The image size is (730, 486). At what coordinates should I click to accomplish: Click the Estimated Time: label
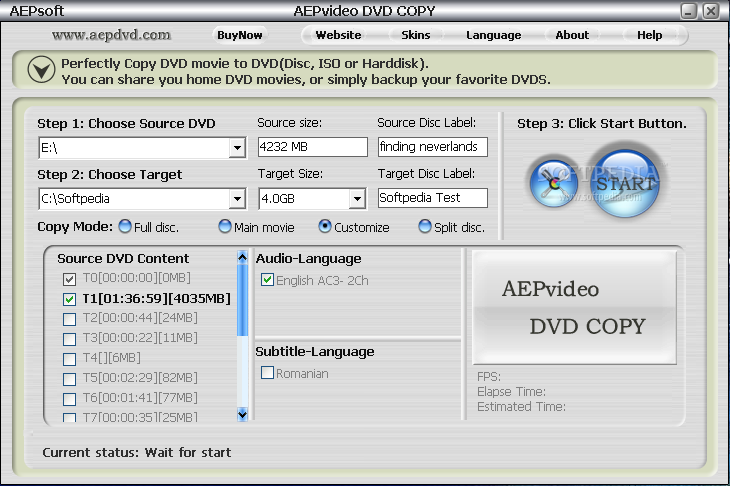coord(521,407)
